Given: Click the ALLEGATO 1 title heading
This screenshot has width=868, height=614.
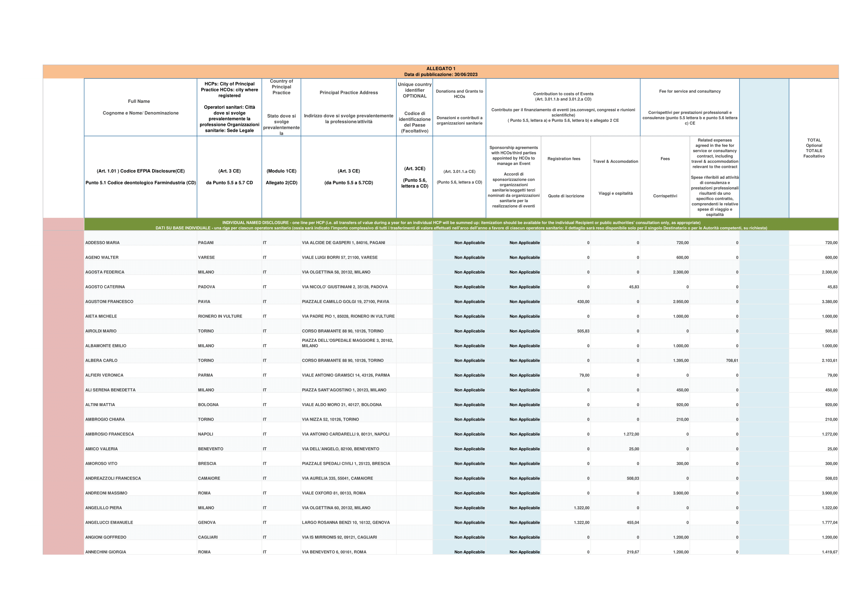Looking at the screenshot, I should point(441,69).
